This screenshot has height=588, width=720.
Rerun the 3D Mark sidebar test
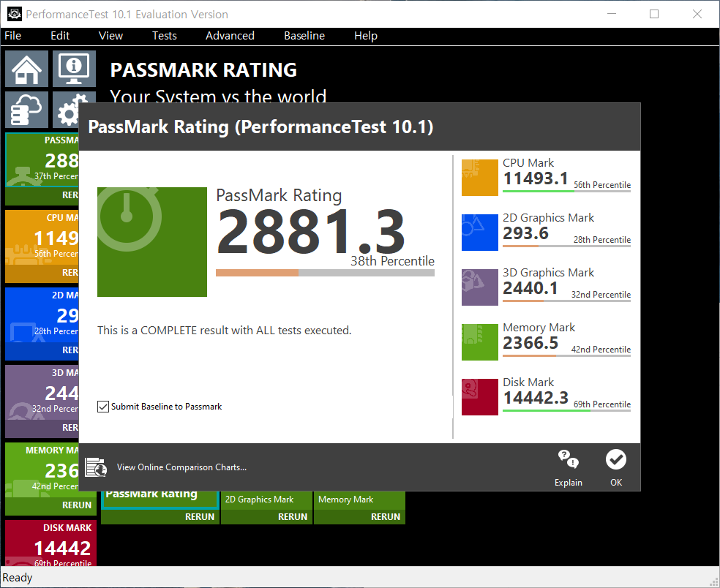tap(70, 428)
